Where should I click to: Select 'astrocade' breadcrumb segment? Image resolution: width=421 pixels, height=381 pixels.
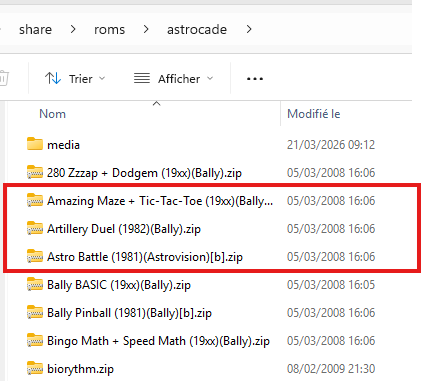click(197, 30)
